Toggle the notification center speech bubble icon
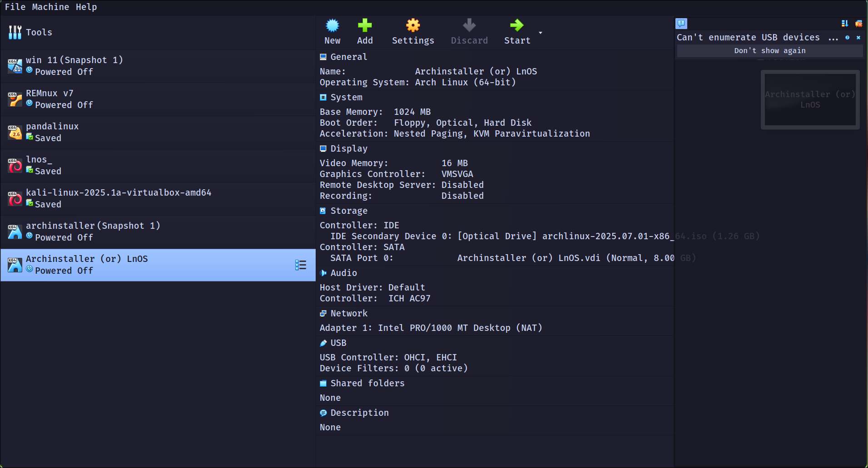The height and width of the screenshot is (468, 868). tap(681, 24)
